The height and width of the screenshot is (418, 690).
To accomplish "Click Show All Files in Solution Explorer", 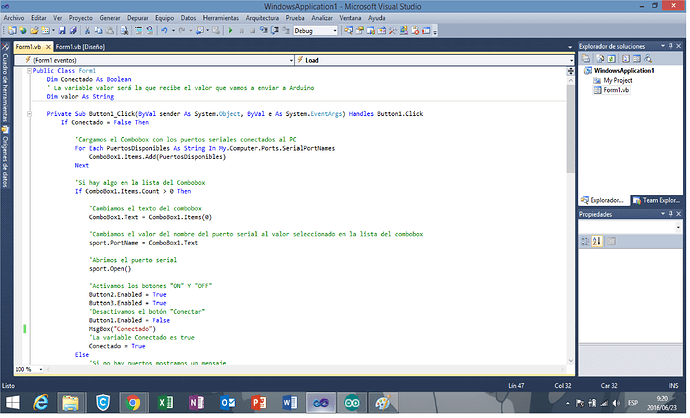I will [600, 59].
